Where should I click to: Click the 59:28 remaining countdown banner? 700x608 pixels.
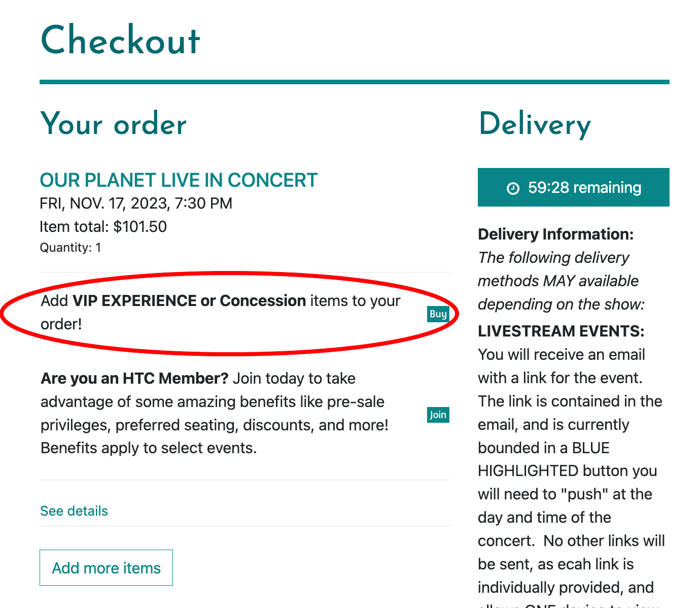coord(573,187)
